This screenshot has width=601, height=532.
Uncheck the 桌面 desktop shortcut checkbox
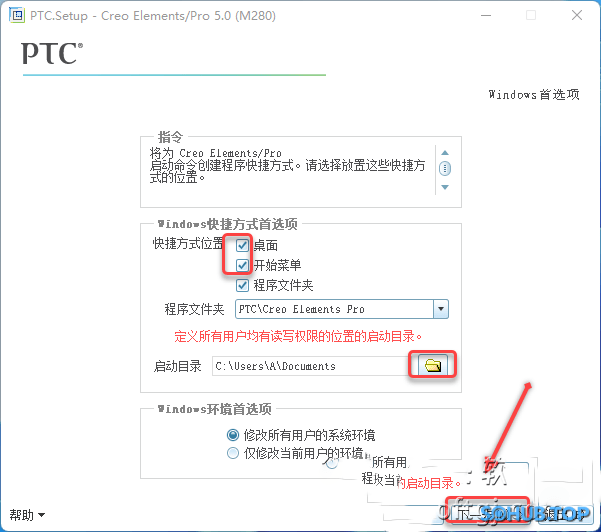[242, 245]
